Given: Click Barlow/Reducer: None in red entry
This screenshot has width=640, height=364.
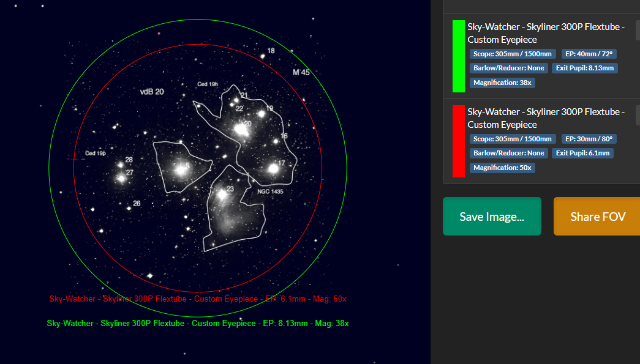Looking at the screenshot, I should coord(508,154).
